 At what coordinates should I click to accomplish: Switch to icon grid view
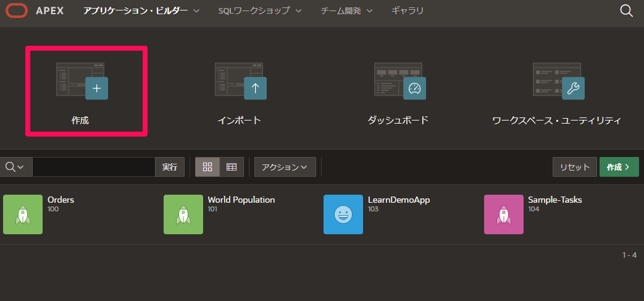[207, 167]
